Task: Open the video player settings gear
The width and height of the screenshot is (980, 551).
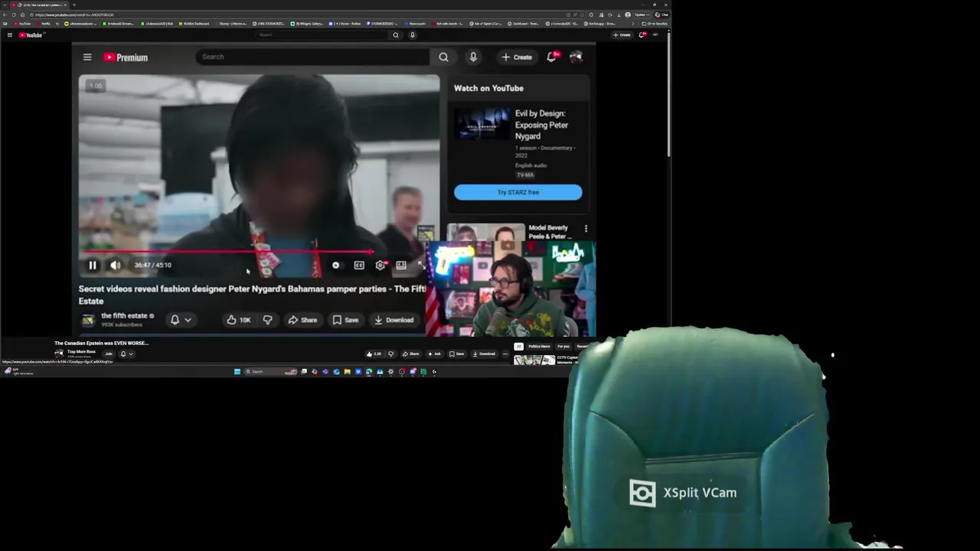Action: (x=381, y=266)
